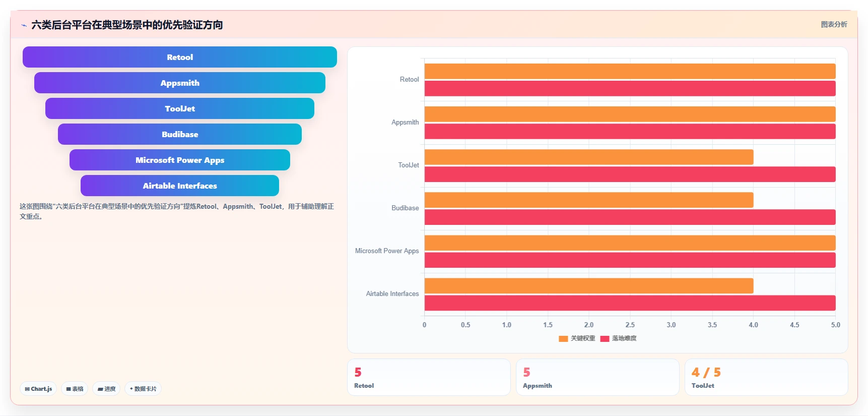Click the red 落地难度 bar for Appsmith

[x=630, y=131]
